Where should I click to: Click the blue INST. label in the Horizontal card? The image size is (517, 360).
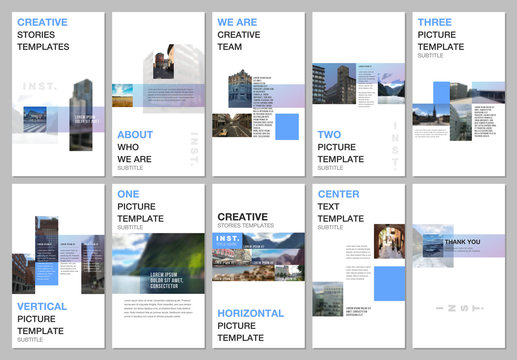(x=227, y=241)
